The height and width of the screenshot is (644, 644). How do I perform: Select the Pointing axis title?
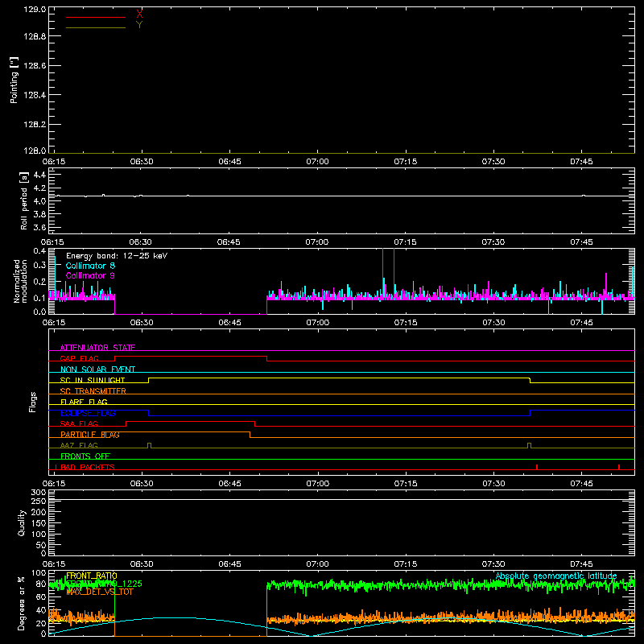14,80
